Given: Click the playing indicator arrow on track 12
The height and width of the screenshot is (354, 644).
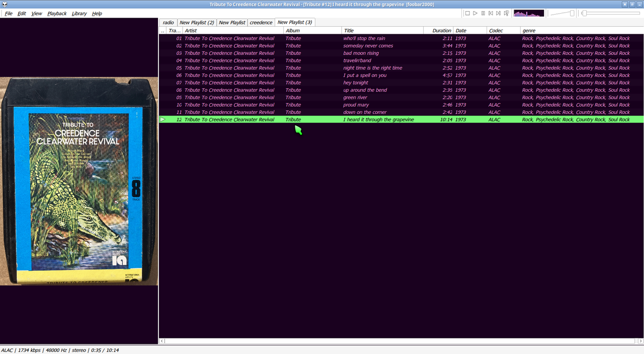Looking at the screenshot, I should [163, 120].
